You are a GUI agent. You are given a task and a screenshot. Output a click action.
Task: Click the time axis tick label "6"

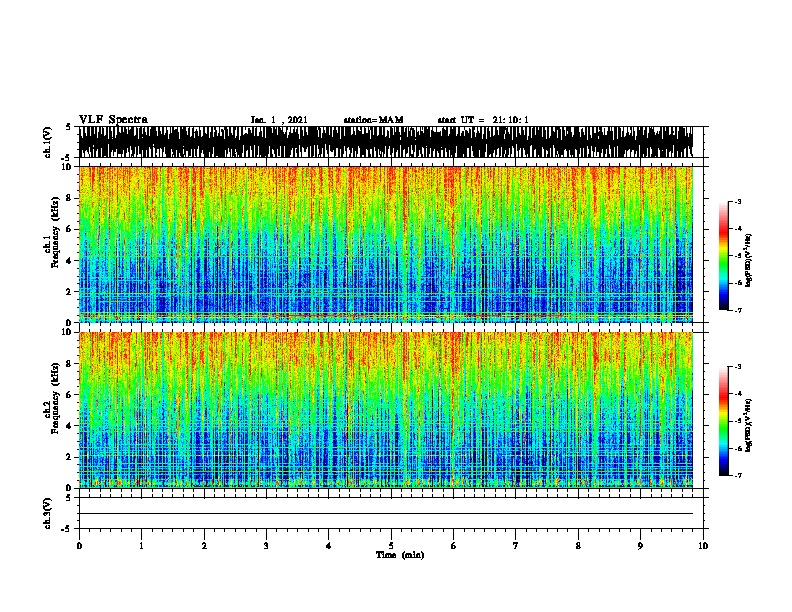pos(454,545)
